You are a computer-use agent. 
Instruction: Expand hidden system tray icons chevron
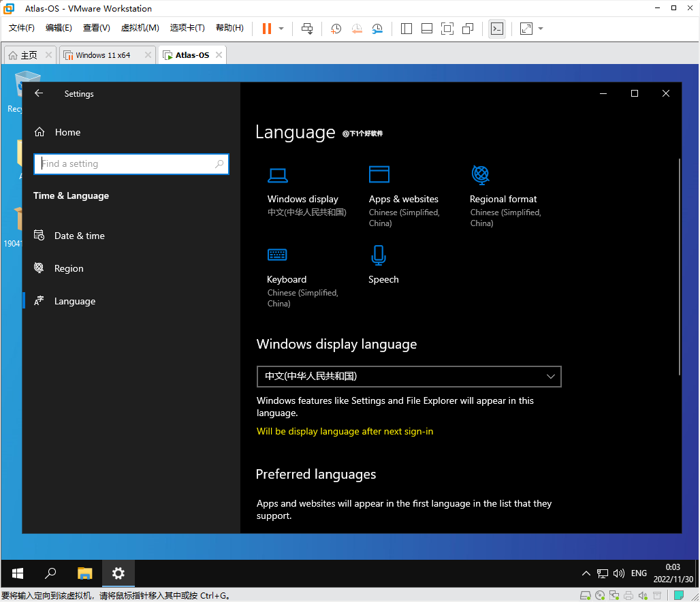tap(585, 573)
